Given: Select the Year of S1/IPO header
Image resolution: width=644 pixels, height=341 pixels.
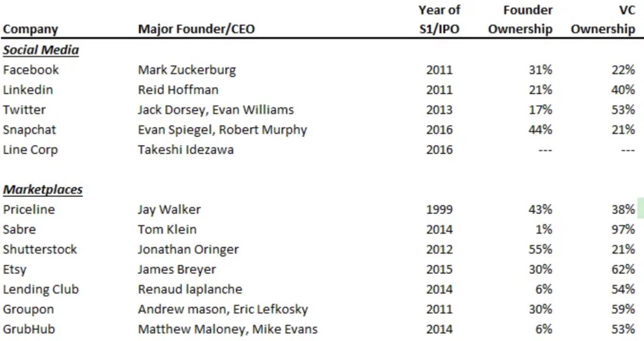Looking at the screenshot, I should click(439, 20).
